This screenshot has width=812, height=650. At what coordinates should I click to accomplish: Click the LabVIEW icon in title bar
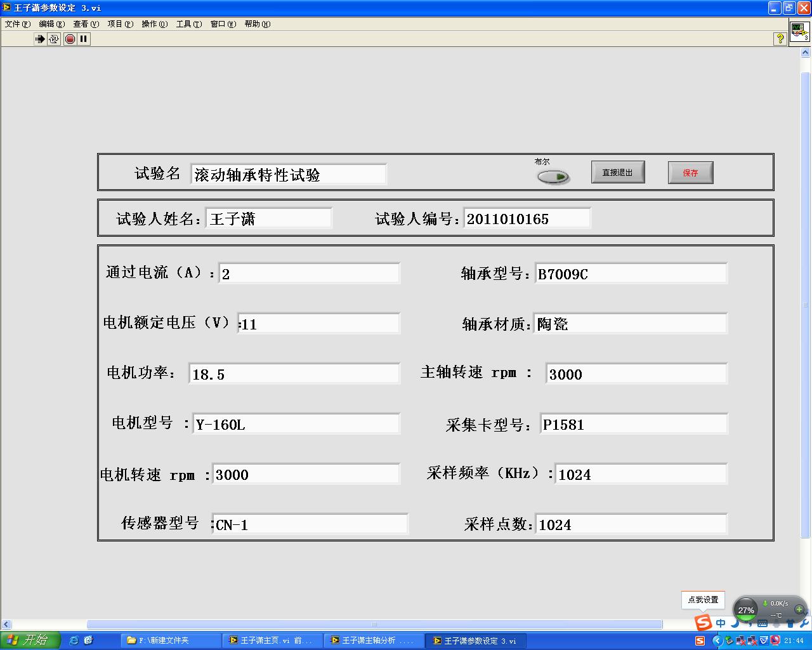[x=7, y=8]
